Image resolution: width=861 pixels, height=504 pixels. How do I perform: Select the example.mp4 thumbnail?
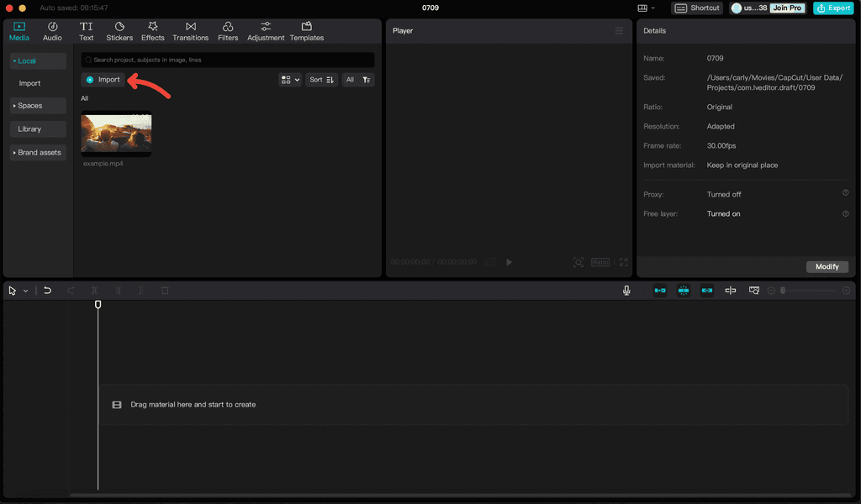point(115,134)
